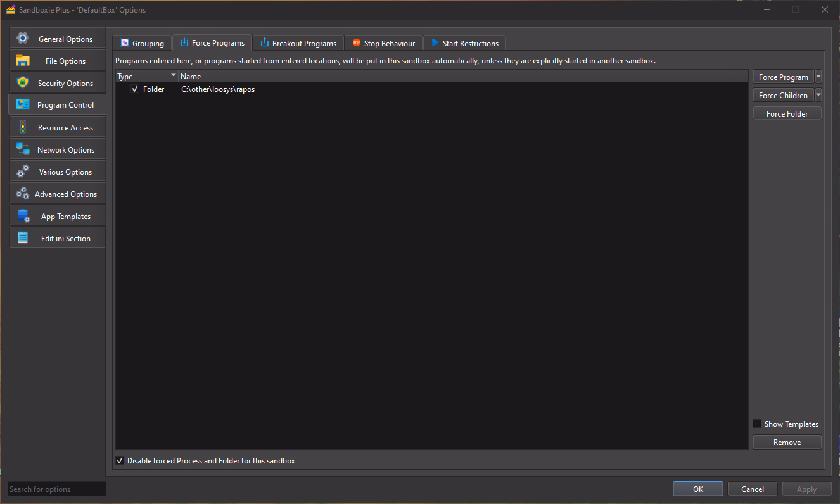Select the File Options folder icon
The width and height of the screenshot is (840, 504).
point(23,61)
